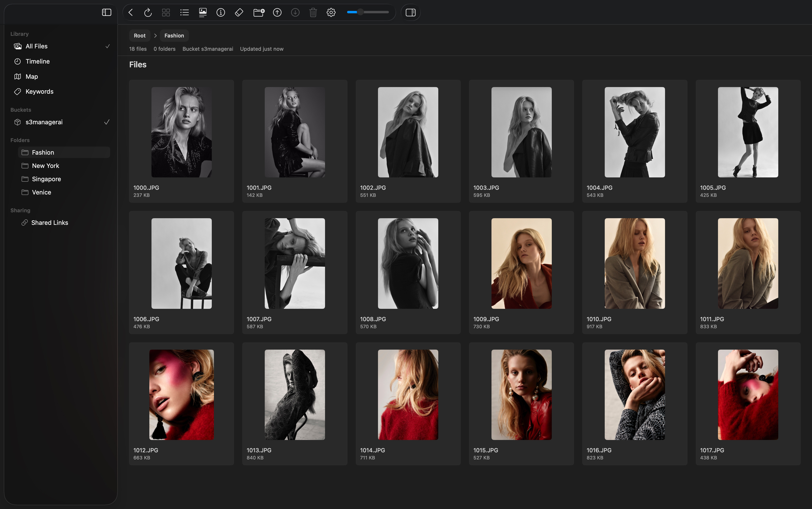Select the s3managerai bucket
The height and width of the screenshot is (509, 812).
[44, 122]
